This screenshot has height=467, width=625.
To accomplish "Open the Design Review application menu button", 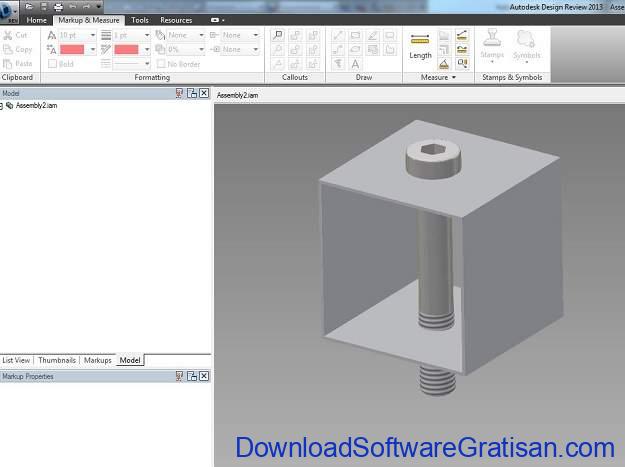I will (9, 11).
